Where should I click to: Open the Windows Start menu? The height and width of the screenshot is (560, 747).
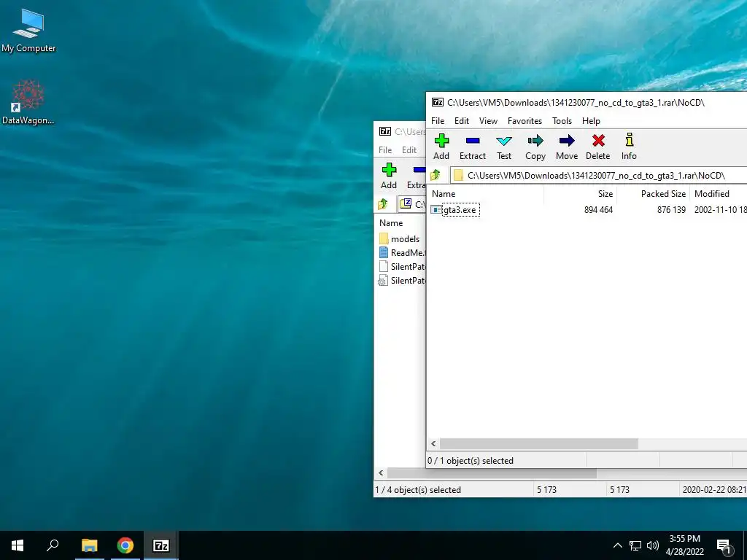click(x=18, y=545)
